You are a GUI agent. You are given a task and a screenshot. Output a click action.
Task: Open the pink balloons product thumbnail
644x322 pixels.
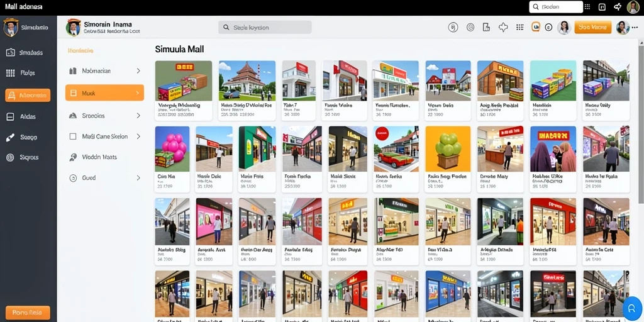[x=172, y=148]
